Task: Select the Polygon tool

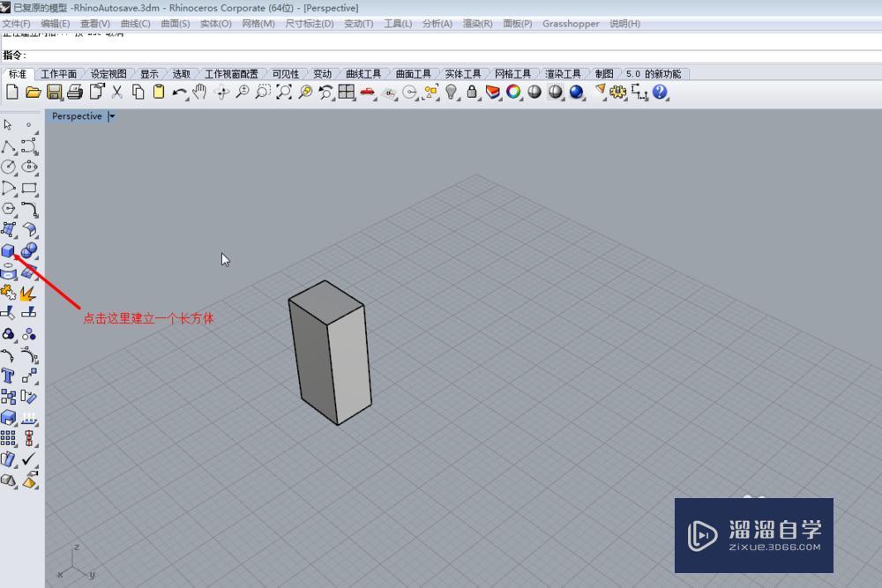Action: pyautogui.click(x=9, y=209)
